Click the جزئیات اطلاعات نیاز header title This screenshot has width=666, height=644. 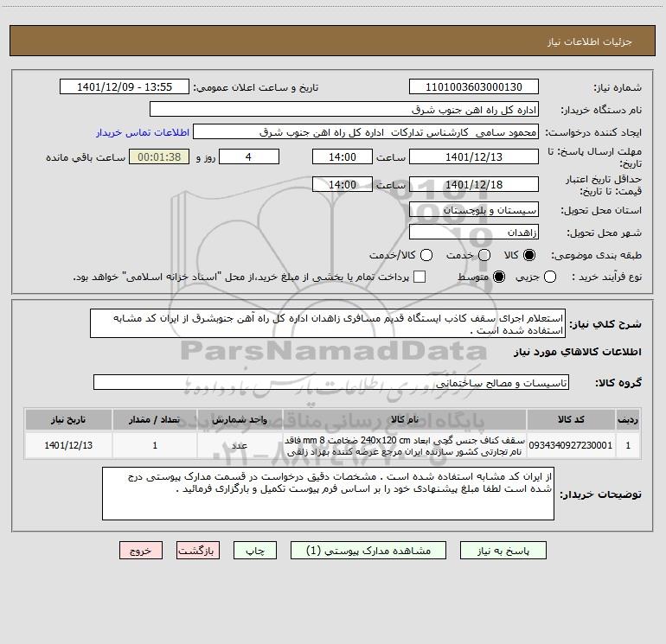tap(590, 41)
